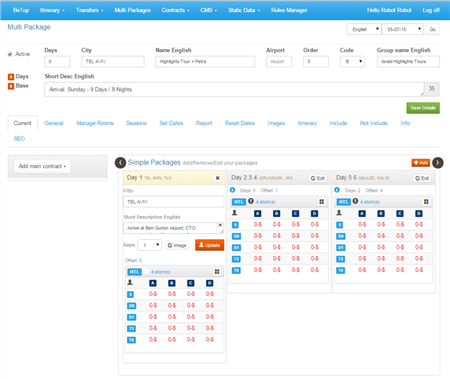This screenshot has height=379, width=450.
Task: Click the Image button in Day 1 panel
Action: click(177, 245)
